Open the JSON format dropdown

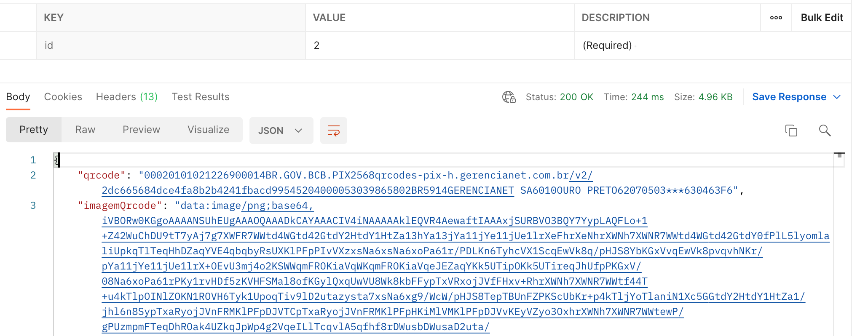pos(281,131)
